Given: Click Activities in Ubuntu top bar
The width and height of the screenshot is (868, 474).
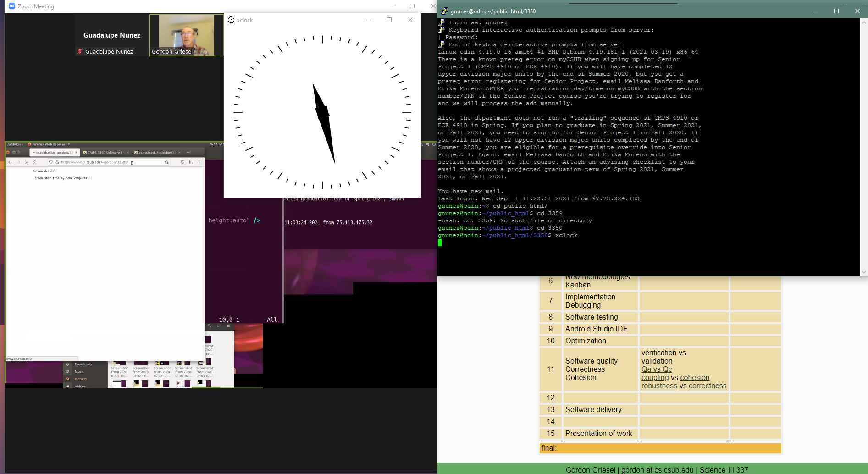Looking at the screenshot, I should coord(15,144).
